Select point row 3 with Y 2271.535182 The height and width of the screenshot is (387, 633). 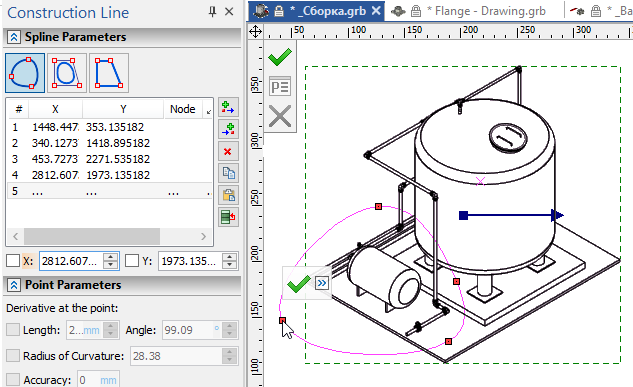tap(110, 159)
